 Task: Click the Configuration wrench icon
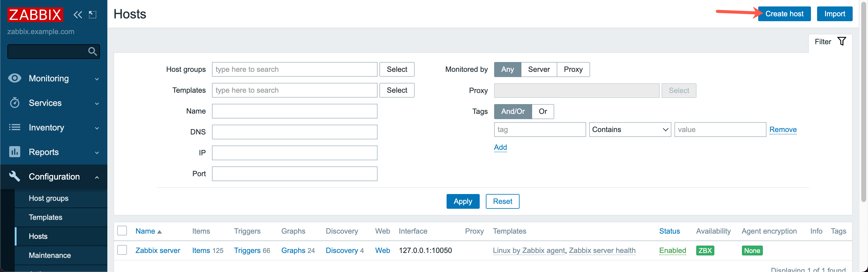coord(14,176)
